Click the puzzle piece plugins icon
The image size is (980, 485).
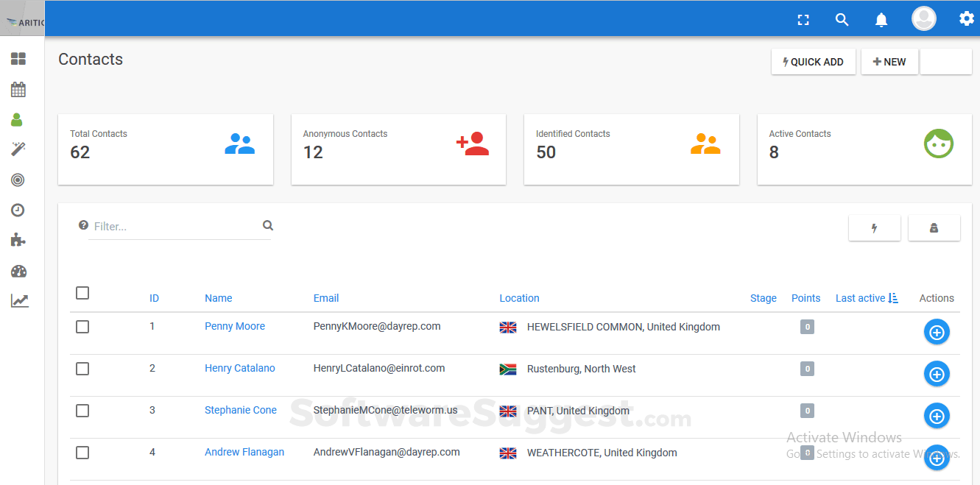[18, 240]
